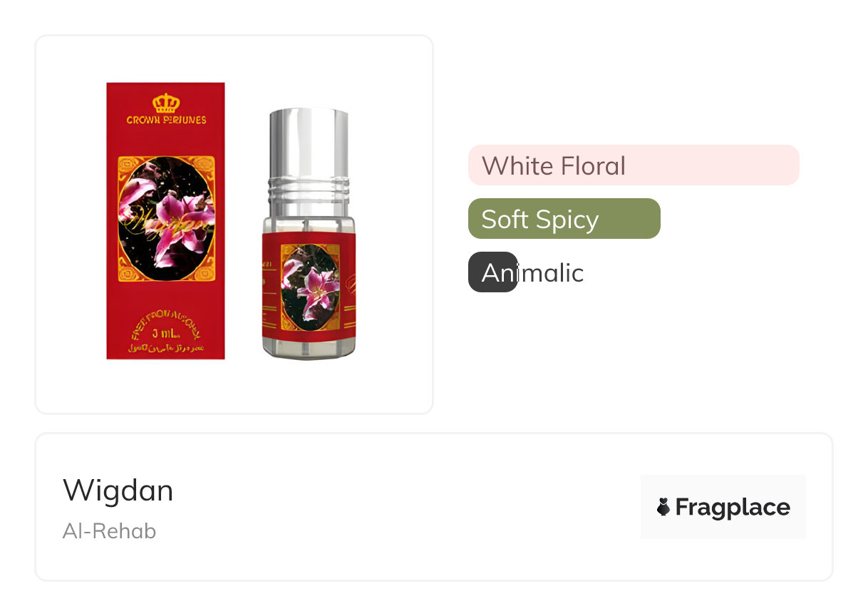The image size is (868, 616).
Task: Click the Fragplace wordmark text
Action: (x=733, y=508)
